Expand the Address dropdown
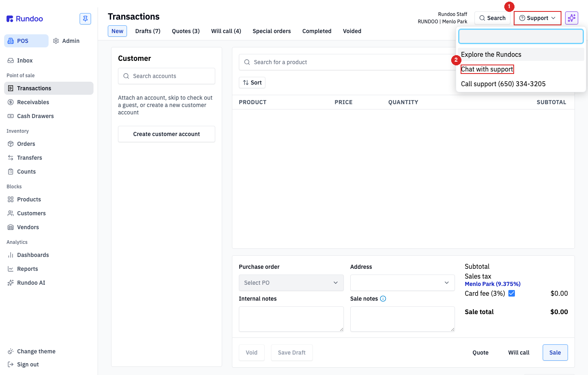 tap(403, 283)
